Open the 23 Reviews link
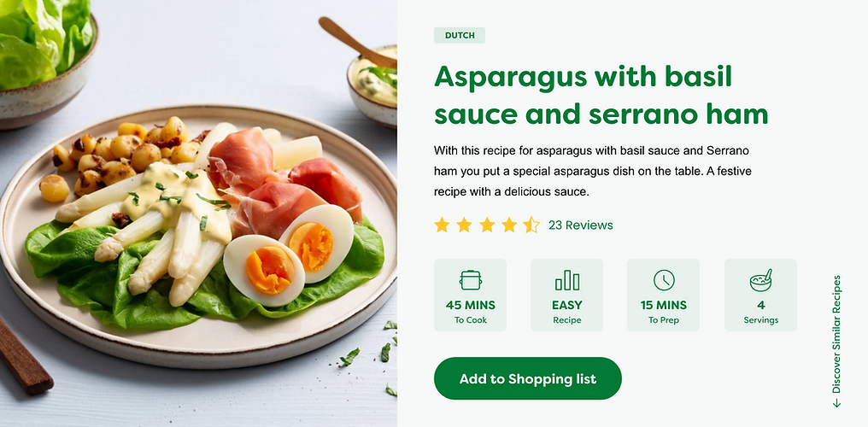868x427 pixels. click(581, 225)
